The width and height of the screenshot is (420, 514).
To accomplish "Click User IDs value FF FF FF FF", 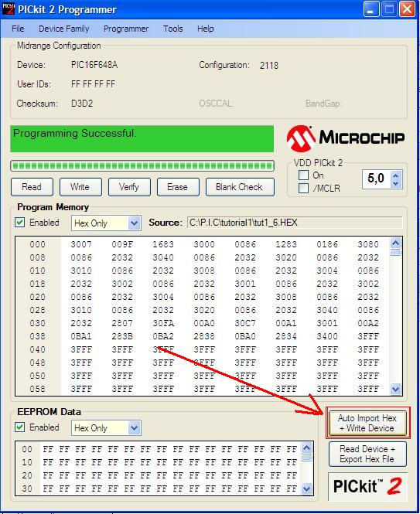I will pos(93,84).
